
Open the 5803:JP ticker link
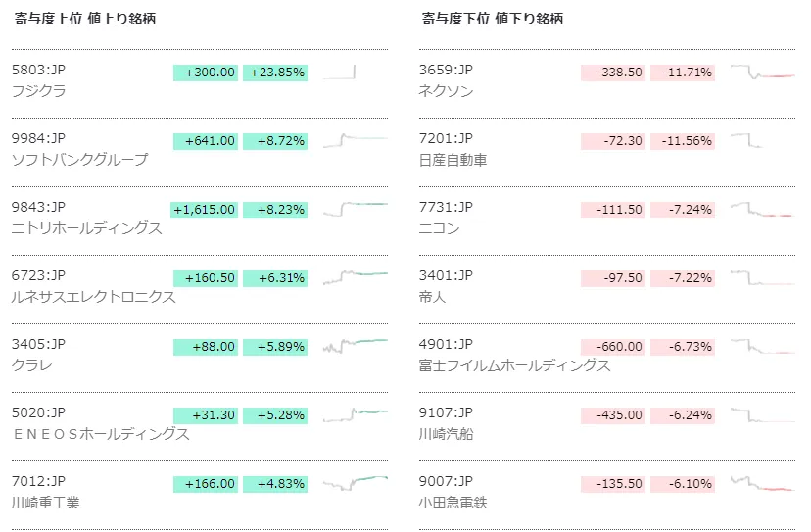pos(39,71)
